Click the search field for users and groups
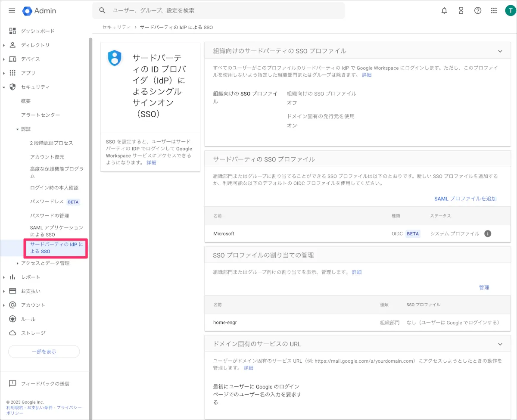This screenshot has width=517, height=420. (x=218, y=10)
